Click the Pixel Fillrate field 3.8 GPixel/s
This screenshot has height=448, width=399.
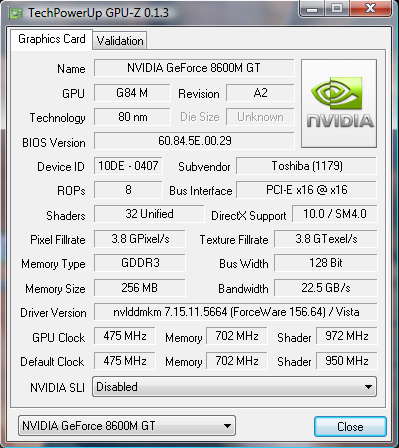140,239
